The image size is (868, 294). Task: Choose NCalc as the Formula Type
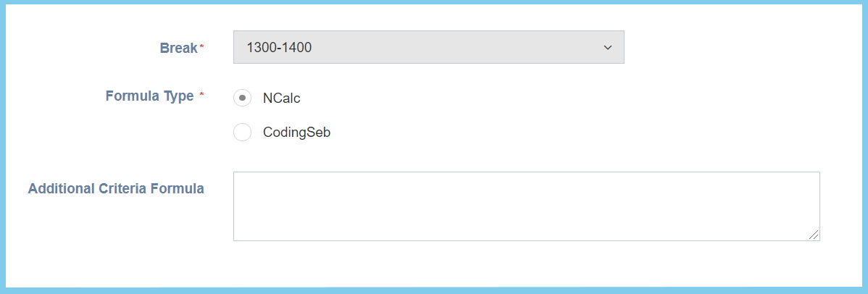point(243,98)
